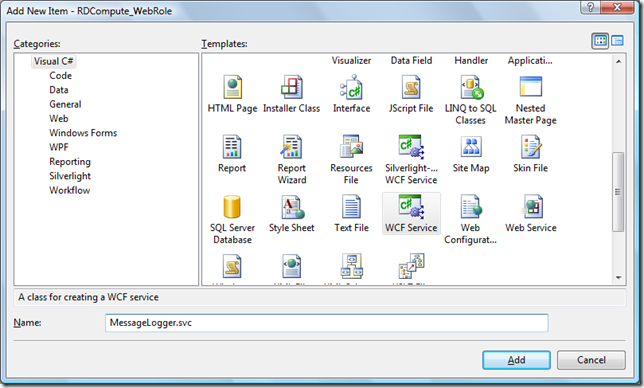Choose the Workflow category
Screen dimensions: 644x388
69,191
